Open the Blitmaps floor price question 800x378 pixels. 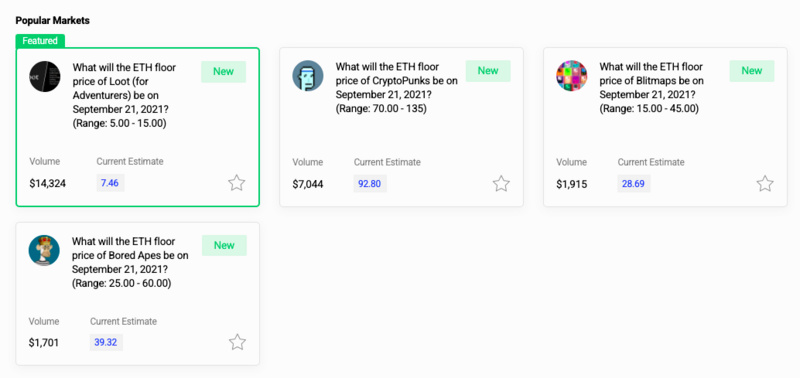[x=652, y=88]
